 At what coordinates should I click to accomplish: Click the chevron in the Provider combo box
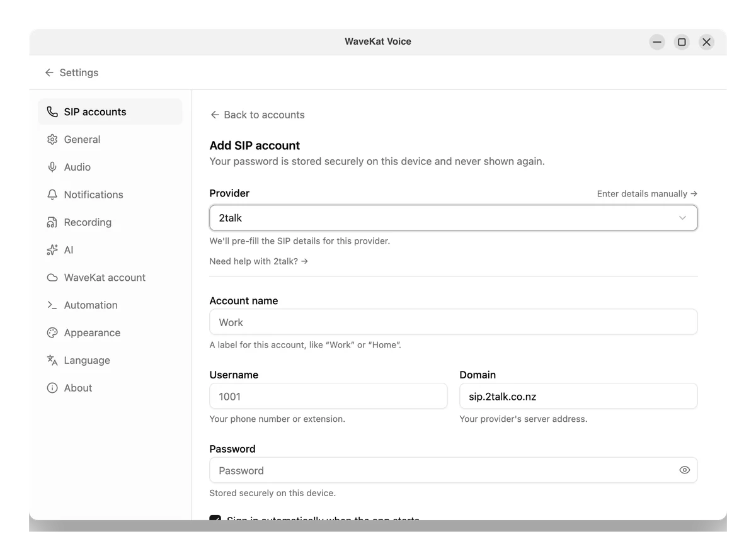[682, 218]
